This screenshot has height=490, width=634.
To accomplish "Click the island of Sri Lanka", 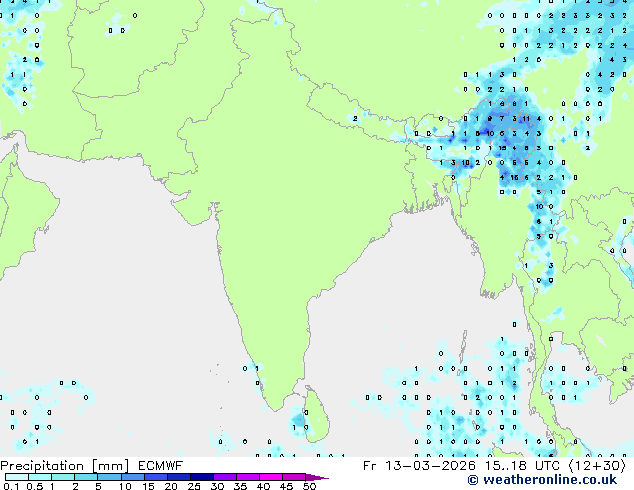I will (317, 414).
